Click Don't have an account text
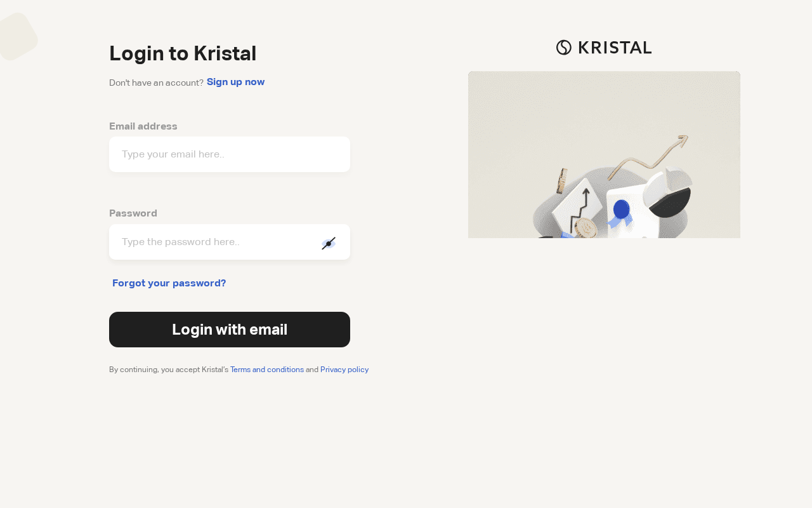 coord(156,83)
